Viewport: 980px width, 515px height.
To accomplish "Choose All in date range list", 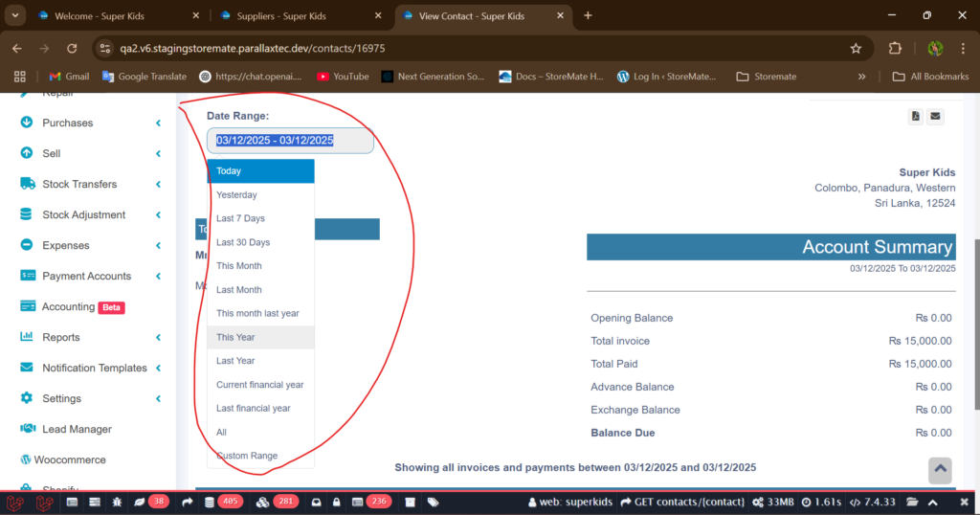I will tap(260, 432).
